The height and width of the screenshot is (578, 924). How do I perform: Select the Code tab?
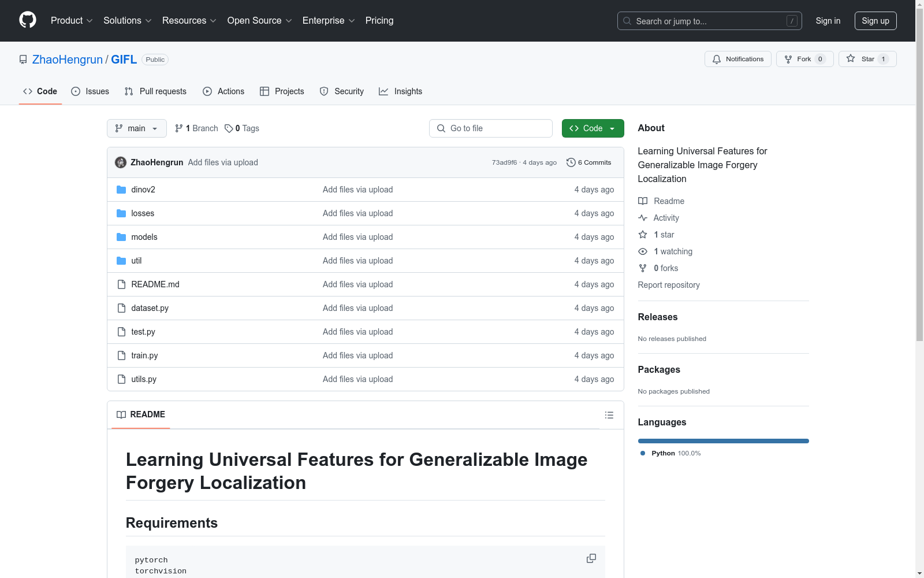pyautogui.click(x=40, y=91)
